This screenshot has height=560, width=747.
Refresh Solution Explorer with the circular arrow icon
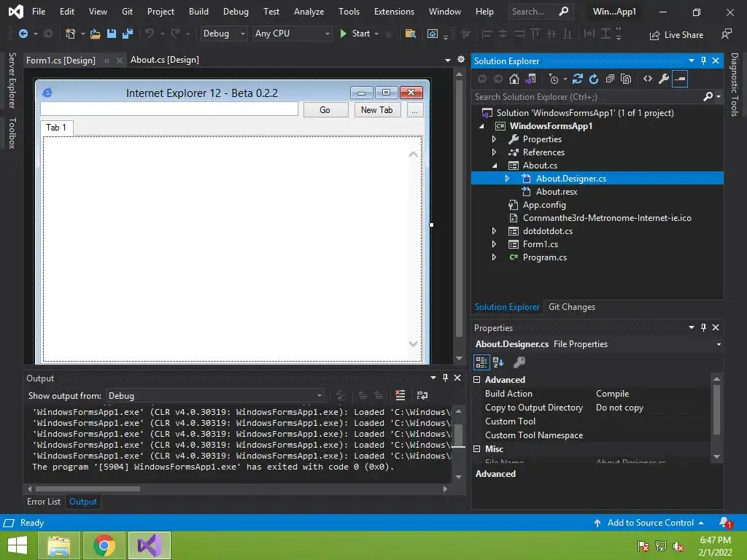pos(594,79)
